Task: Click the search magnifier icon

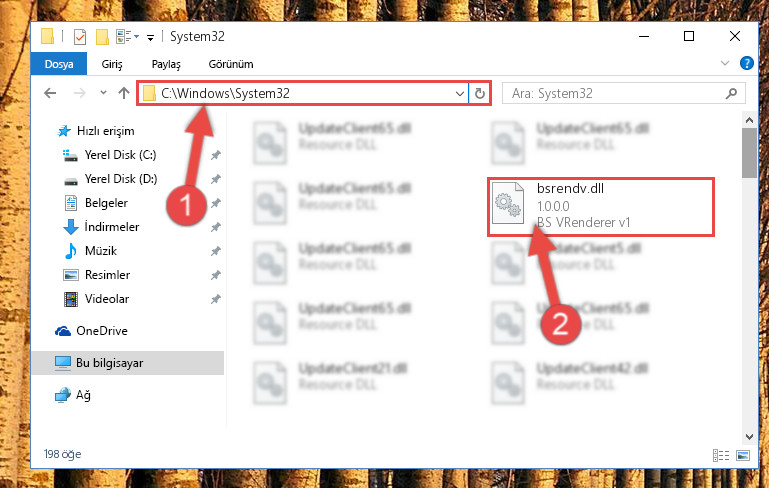Action: [731, 93]
